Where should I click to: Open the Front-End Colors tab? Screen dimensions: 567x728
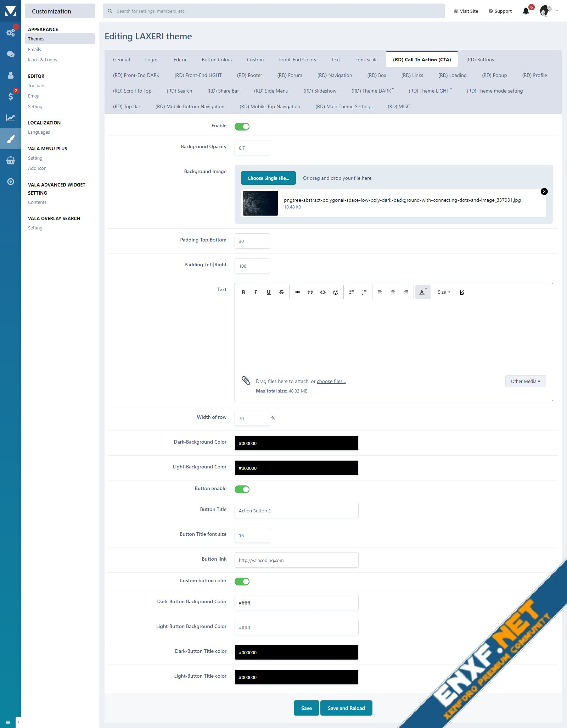[x=297, y=60]
